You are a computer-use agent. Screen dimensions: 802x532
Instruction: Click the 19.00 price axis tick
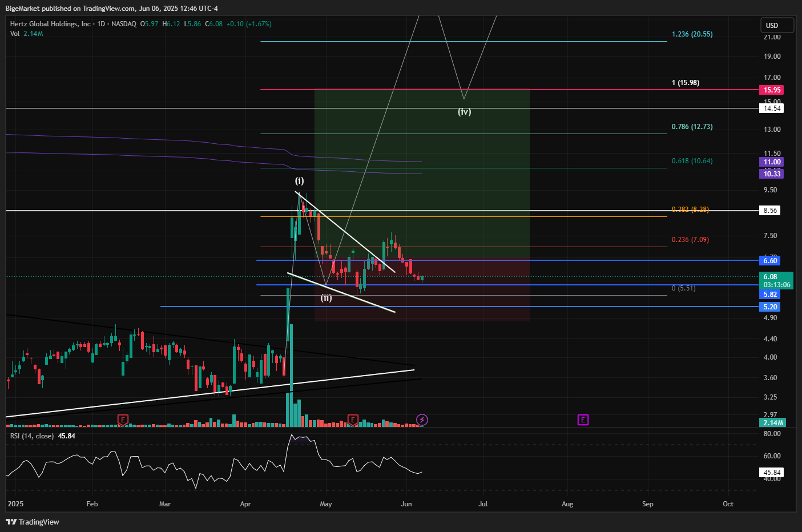[772, 57]
